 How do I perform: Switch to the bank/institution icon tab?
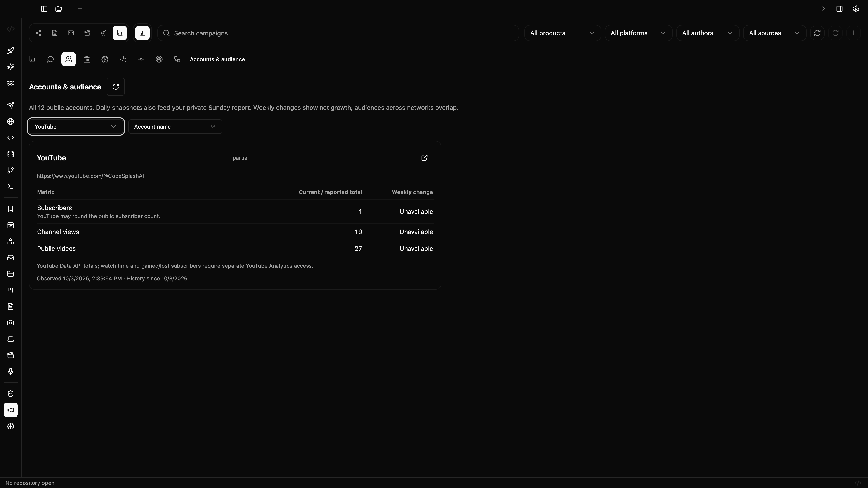87,59
